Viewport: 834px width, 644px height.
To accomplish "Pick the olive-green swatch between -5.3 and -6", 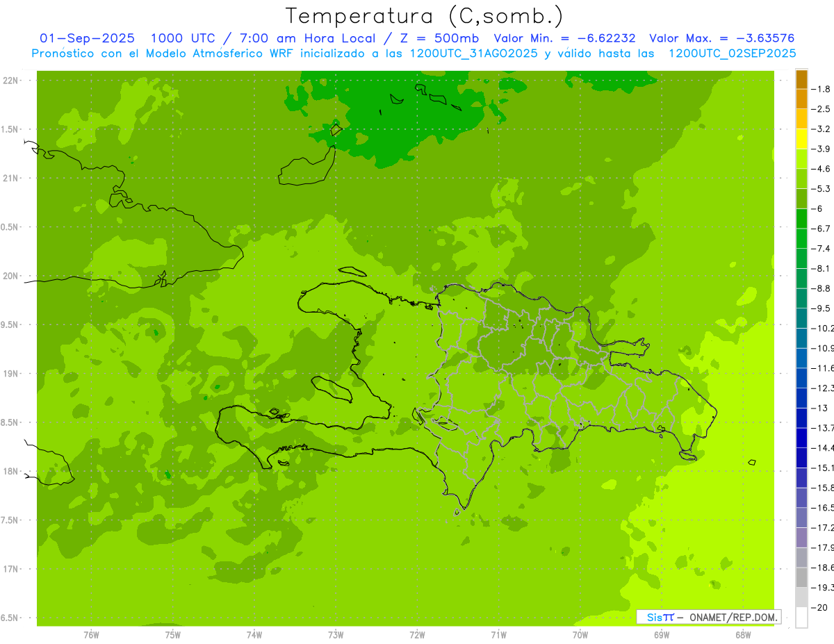I will tap(801, 199).
